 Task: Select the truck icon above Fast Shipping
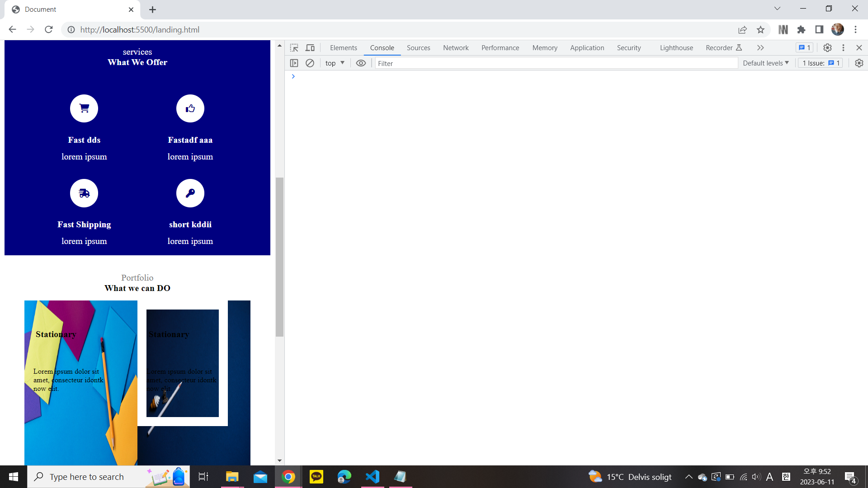pyautogui.click(x=84, y=193)
